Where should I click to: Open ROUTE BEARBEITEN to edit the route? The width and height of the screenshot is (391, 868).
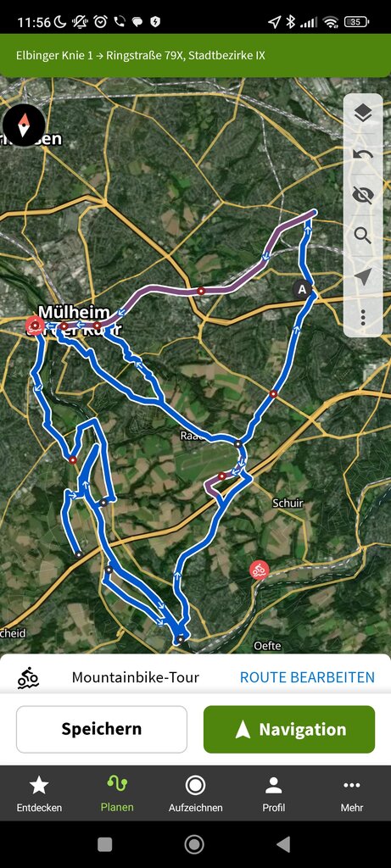307,677
